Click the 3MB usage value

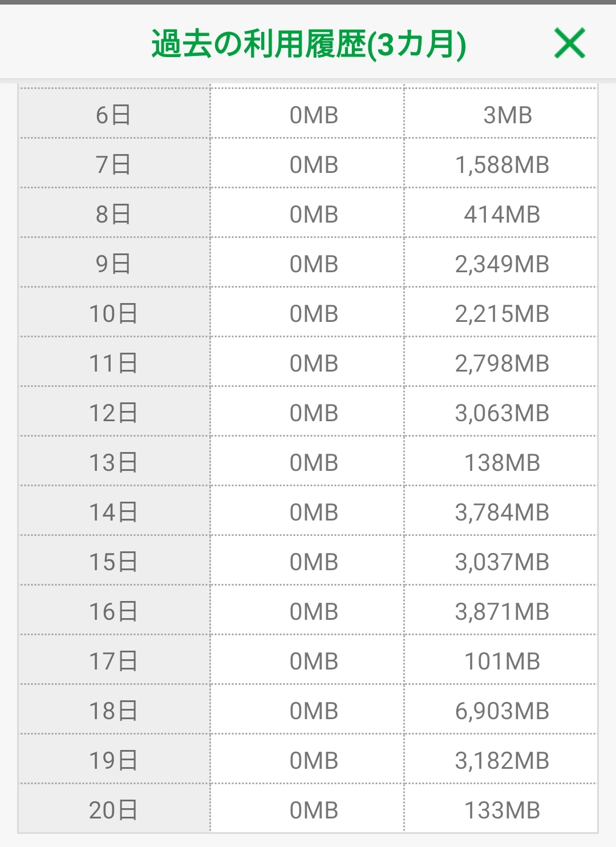click(x=507, y=115)
